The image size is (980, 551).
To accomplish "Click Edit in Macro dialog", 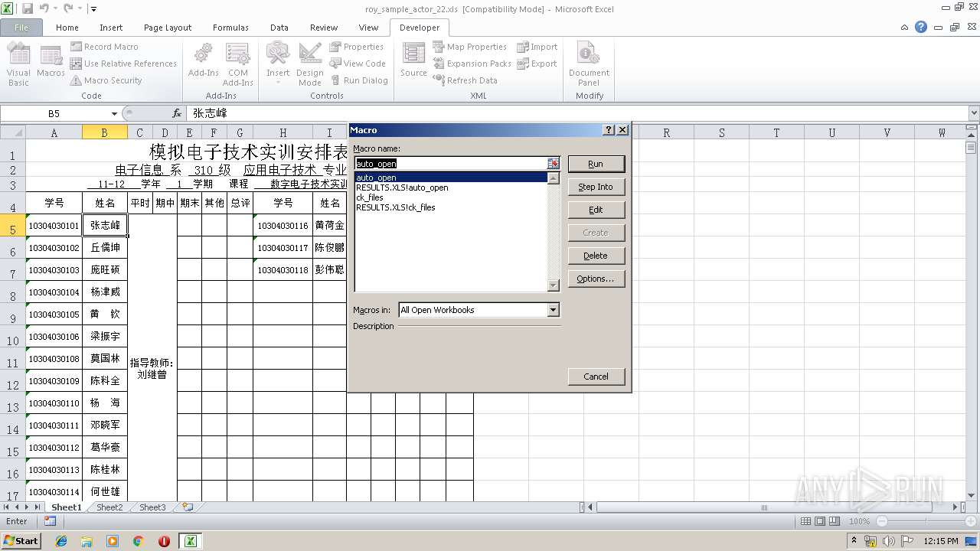I will coord(596,210).
